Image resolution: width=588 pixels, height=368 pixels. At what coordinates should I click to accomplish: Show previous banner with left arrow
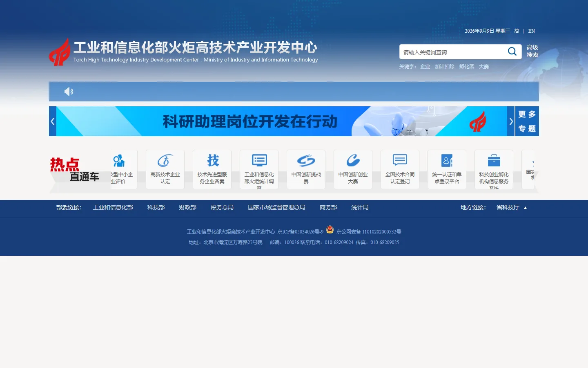(x=53, y=121)
